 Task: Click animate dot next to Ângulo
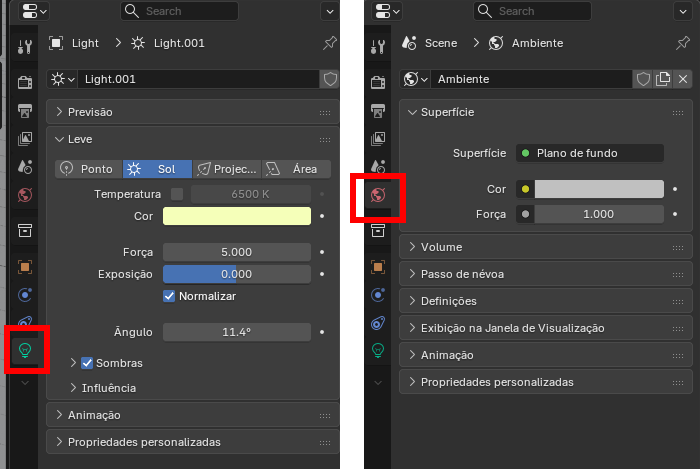coord(322,332)
